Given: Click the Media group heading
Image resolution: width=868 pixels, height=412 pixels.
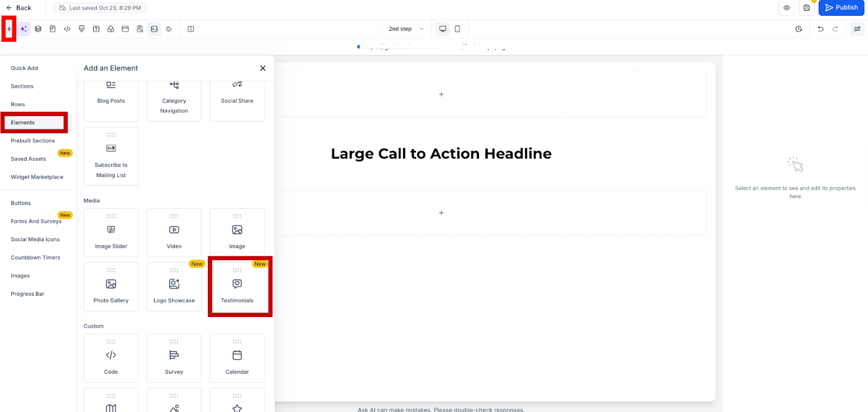Looking at the screenshot, I should coord(92,201).
